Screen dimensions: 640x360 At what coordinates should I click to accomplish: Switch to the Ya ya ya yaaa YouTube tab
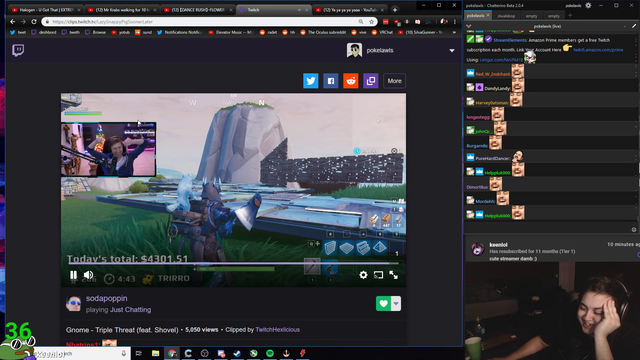[x=350, y=10]
